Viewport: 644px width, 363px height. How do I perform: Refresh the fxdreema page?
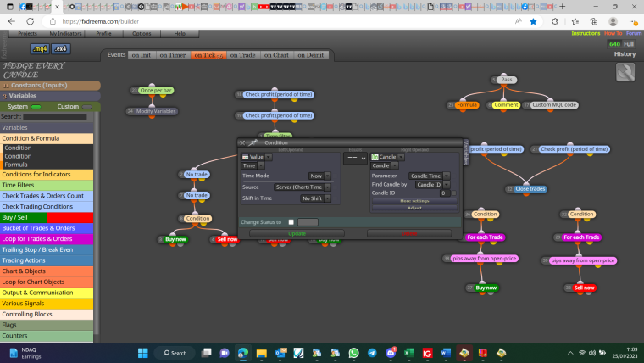(x=30, y=21)
